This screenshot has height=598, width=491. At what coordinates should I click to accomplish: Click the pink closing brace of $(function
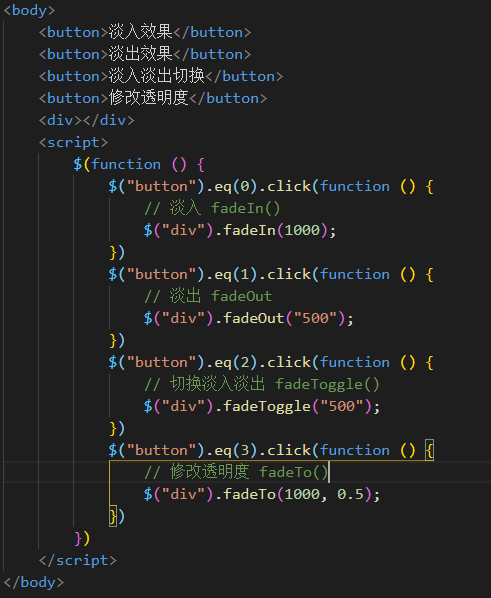point(77,539)
